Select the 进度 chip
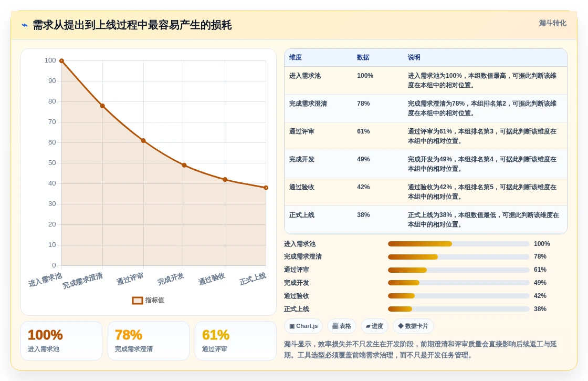The width and height of the screenshot is (588, 381). [374, 326]
